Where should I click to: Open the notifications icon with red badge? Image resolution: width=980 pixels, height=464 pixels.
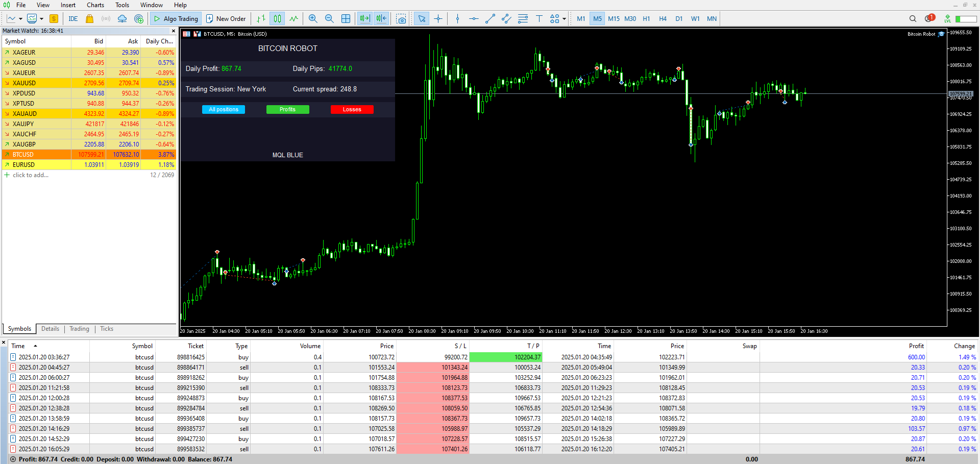tap(929, 18)
